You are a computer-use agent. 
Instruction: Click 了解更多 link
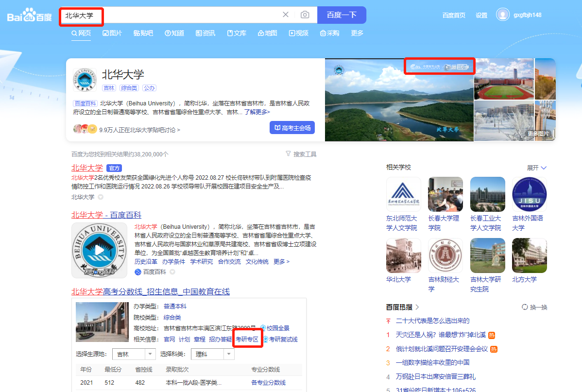coord(257,112)
